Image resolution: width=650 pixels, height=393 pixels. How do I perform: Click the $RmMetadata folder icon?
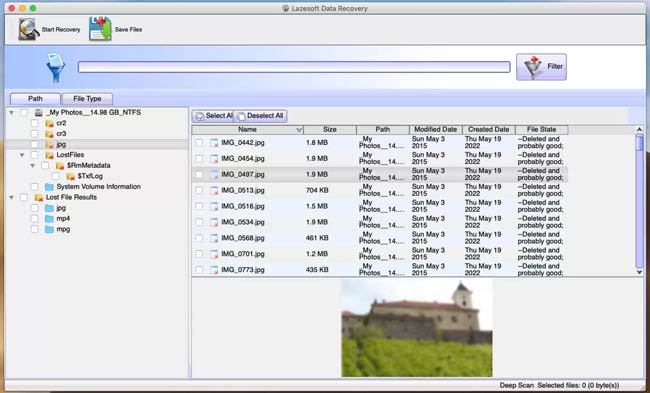point(60,165)
